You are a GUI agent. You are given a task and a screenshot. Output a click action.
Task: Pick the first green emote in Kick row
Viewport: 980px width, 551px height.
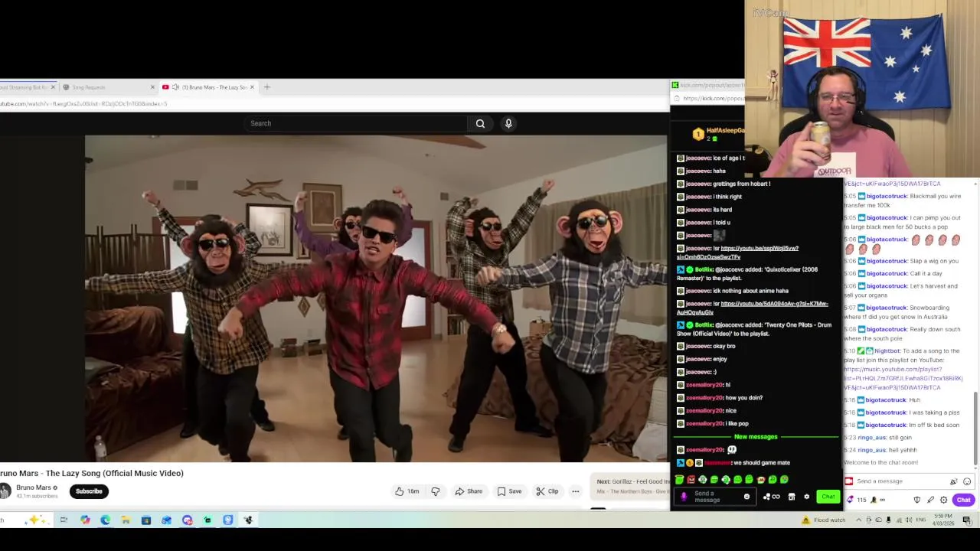point(678,480)
